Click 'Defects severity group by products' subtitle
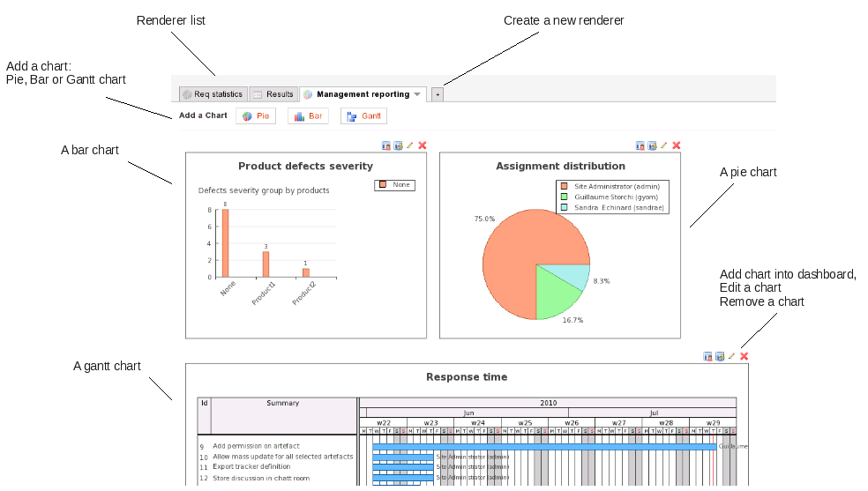Viewport: 868px width, 491px height. tap(264, 190)
